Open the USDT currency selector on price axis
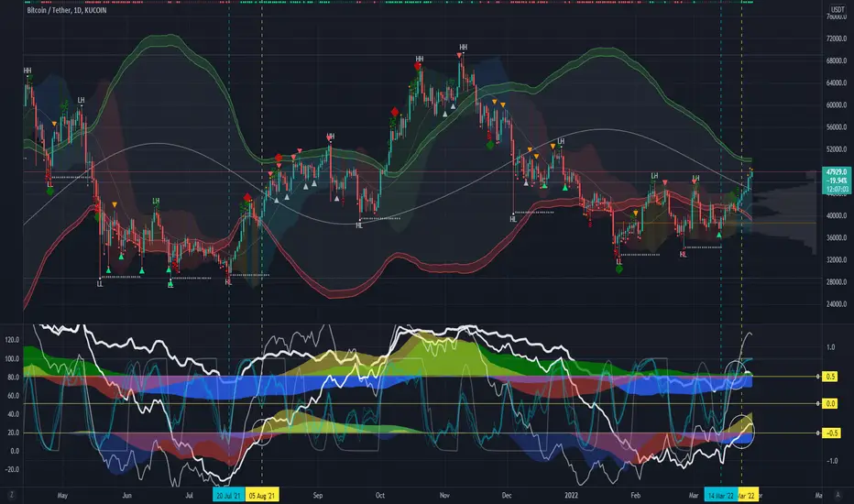The image size is (854, 504). [x=838, y=10]
